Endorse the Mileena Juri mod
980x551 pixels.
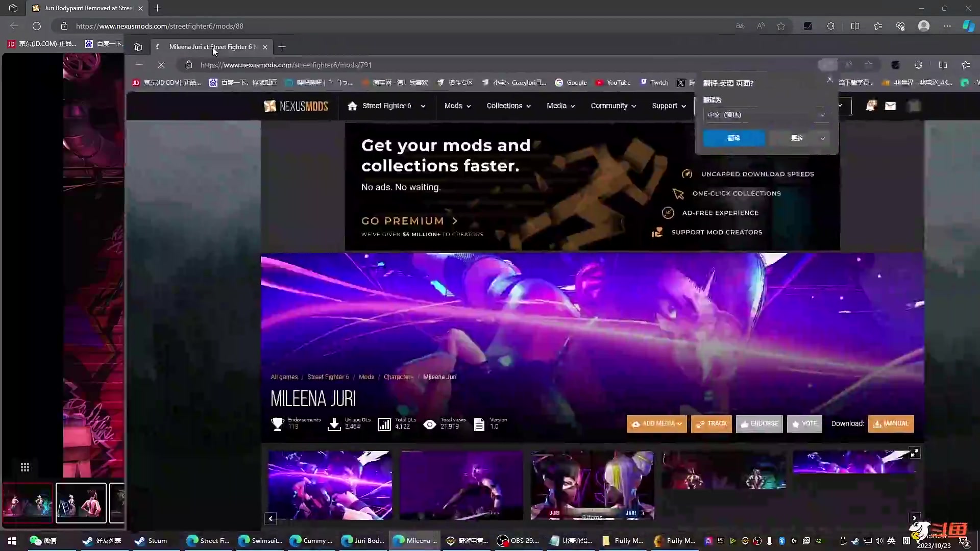click(x=759, y=423)
